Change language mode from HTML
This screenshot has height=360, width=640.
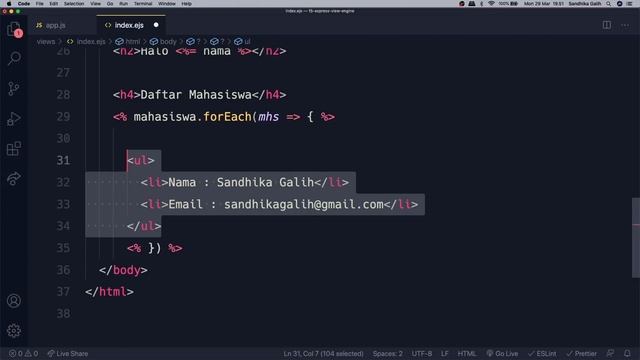(467, 353)
